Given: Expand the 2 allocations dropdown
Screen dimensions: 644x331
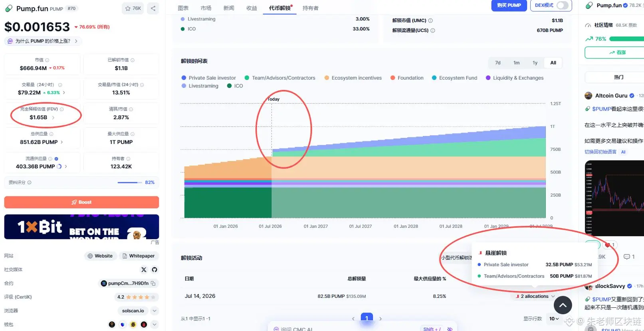Looking at the screenshot, I should pos(535,296).
